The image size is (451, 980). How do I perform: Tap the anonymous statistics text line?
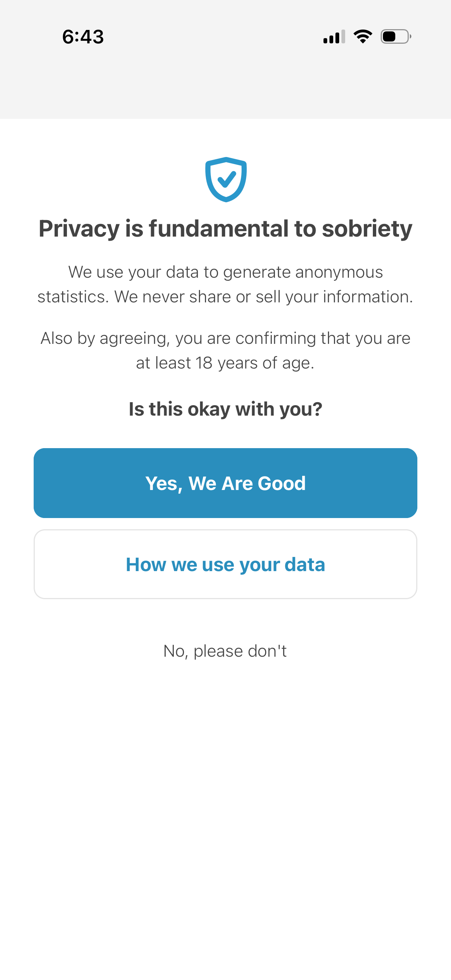pos(225,272)
